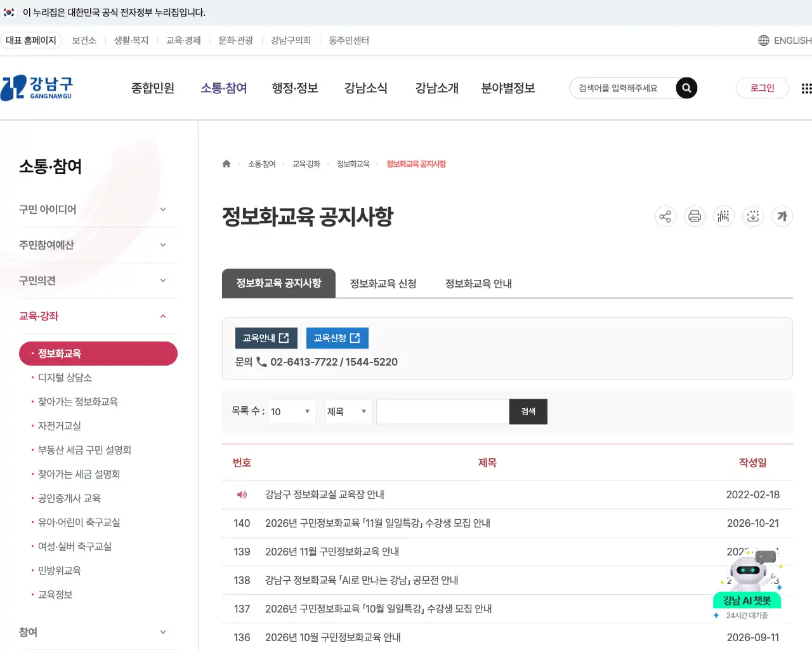Open the 종합민원 main menu
Screen dimensions: 812x650
coord(153,88)
